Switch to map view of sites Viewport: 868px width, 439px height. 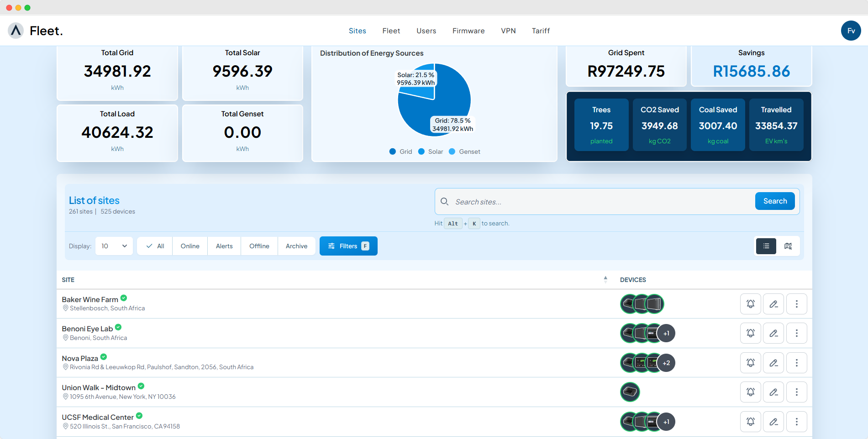coord(788,246)
